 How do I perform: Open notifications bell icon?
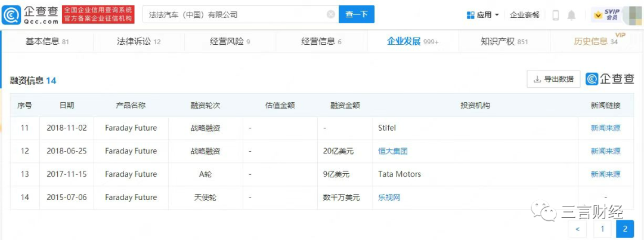571,15
